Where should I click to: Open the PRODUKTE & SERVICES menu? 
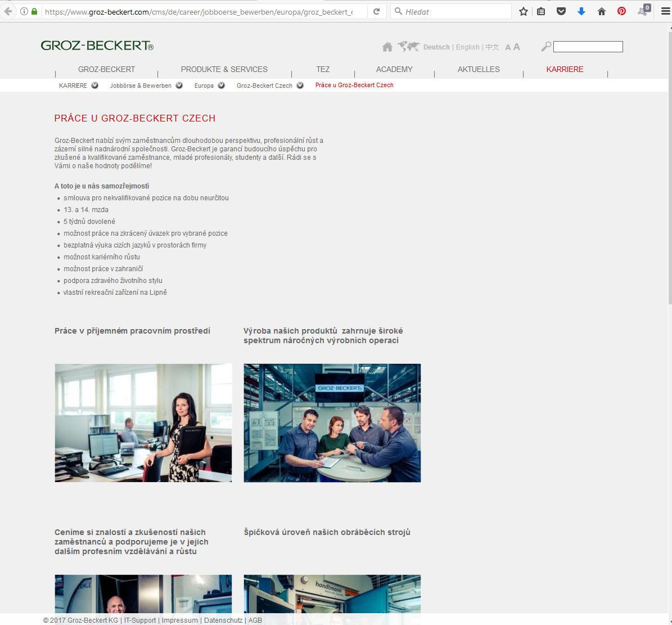point(224,69)
